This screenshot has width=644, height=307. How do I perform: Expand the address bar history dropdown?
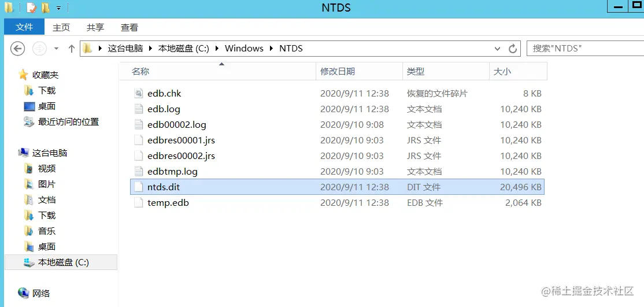click(x=498, y=49)
